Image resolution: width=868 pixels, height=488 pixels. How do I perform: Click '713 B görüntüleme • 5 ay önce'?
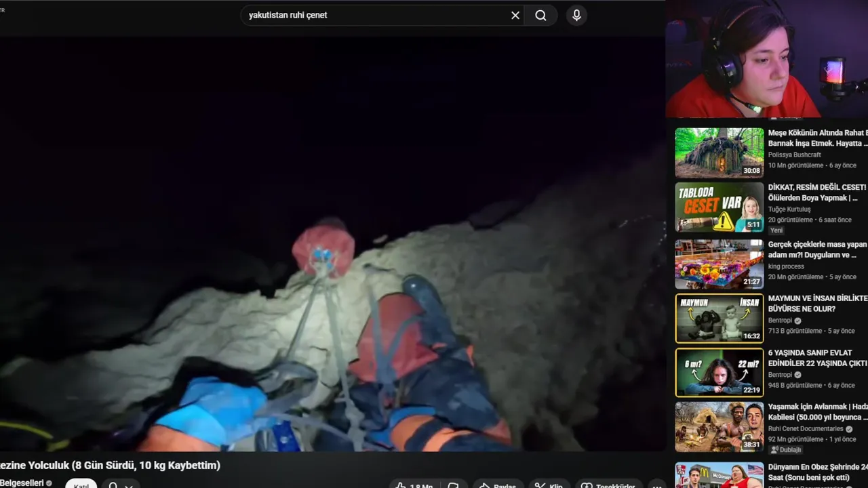812,331
